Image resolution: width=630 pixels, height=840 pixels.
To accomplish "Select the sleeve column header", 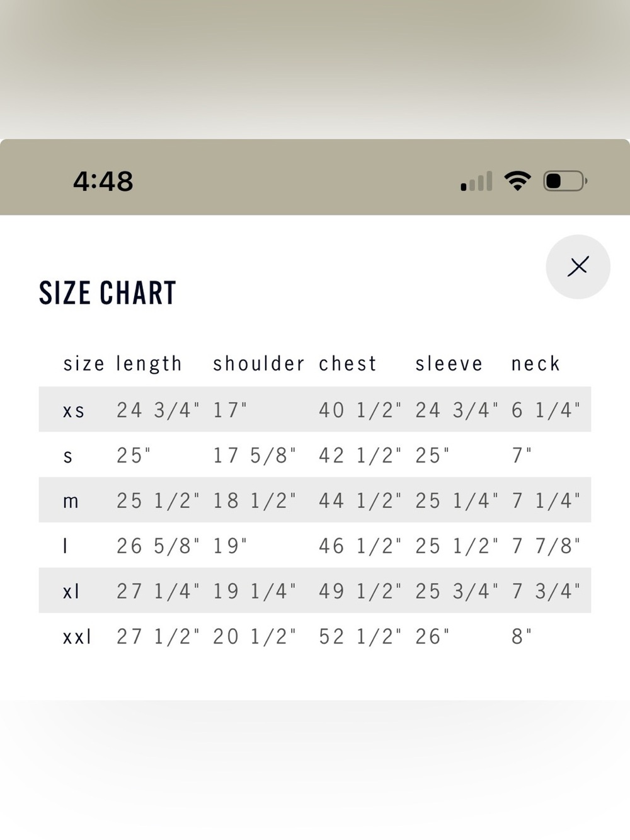I will click(x=449, y=364).
